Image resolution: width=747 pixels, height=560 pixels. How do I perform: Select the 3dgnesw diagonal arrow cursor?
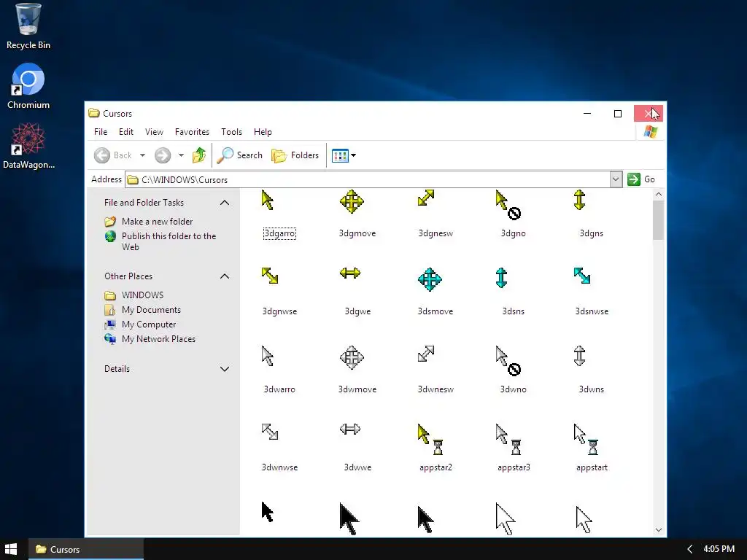pos(426,198)
